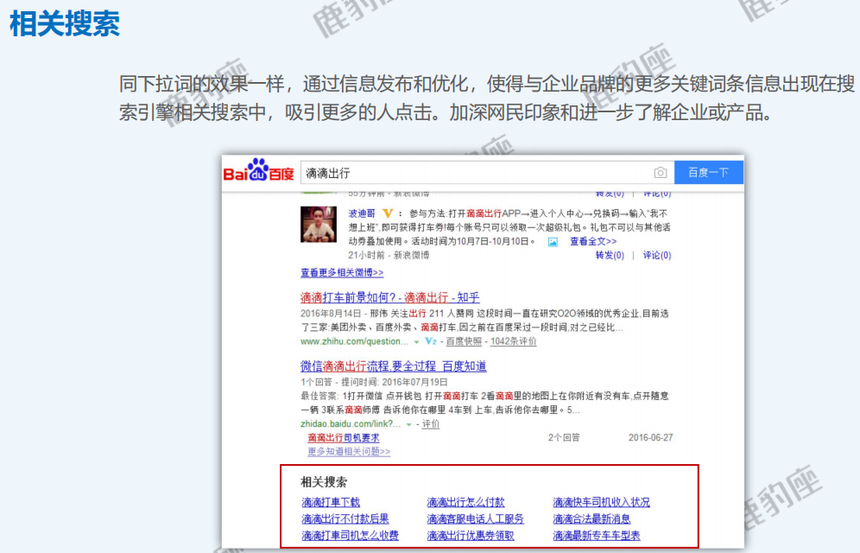The height and width of the screenshot is (553, 860).
Task: Open 查看更多相关微博>> link
Action: point(342,273)
